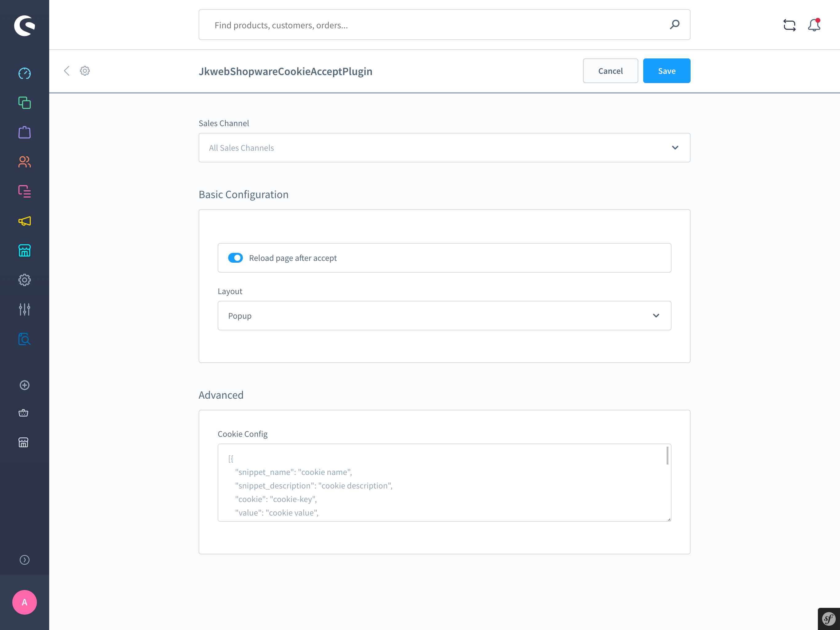Open the Sales Channel dropdown
The image size is (840, 630).
444,147
